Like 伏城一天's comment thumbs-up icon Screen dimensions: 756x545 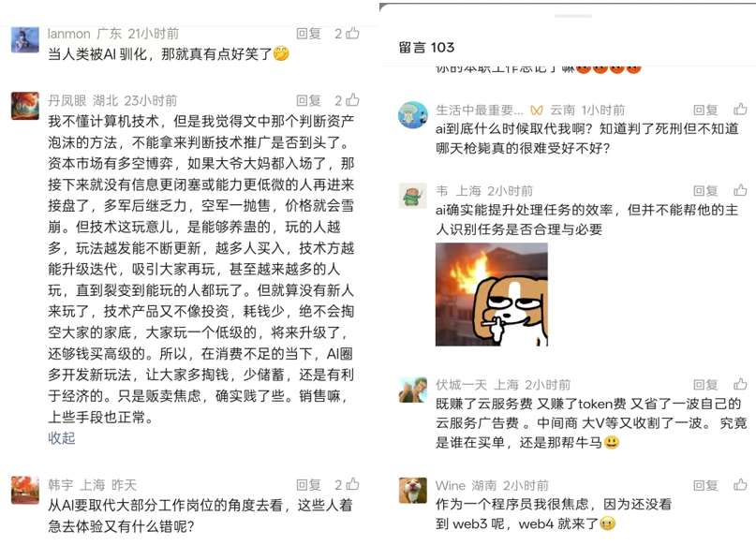pyautogui.click(x=740, y=384)
